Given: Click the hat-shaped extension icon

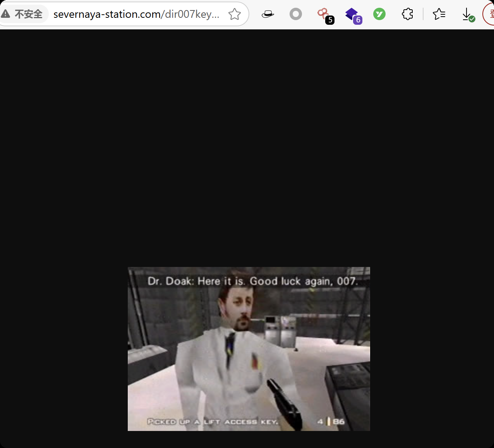Looking at the screenshot, I should [268, 14].
